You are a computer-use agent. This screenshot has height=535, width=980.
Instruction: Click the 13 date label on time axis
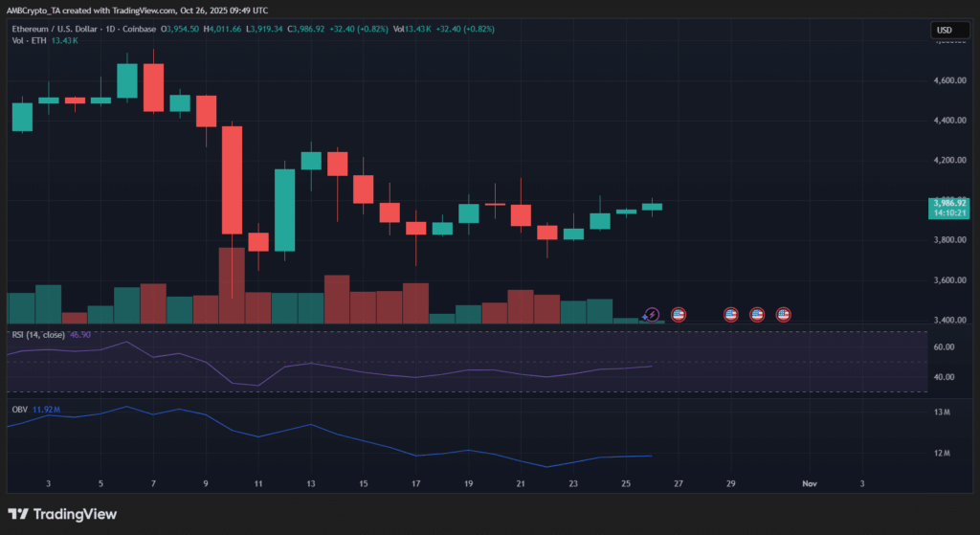click(311, 484)
